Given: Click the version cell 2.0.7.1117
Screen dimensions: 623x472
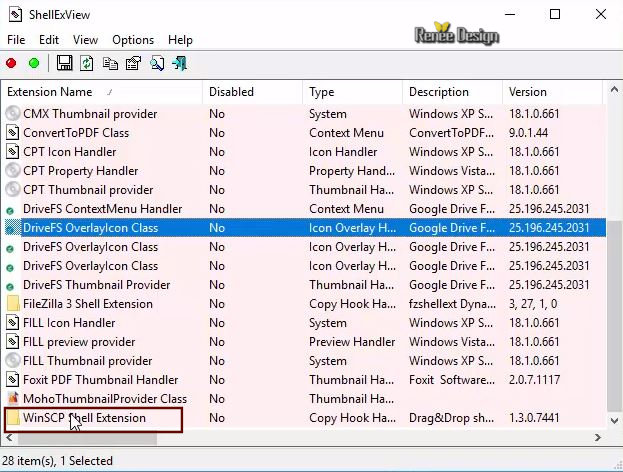Looking at the screenshot, I should [534, 380].
